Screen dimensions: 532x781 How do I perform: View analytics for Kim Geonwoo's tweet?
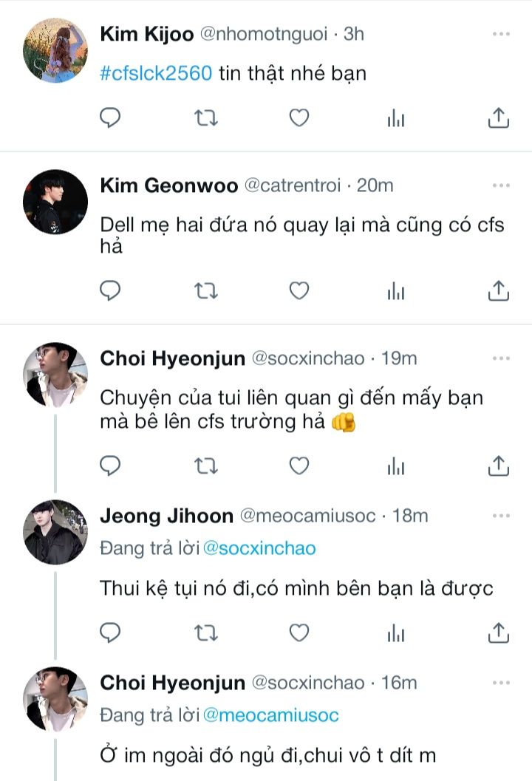tap(396, 291)
